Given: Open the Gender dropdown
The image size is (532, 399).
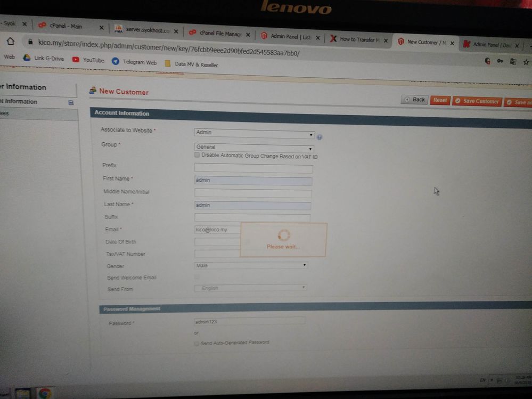Looking at the screenshot, I should (251, 265).
